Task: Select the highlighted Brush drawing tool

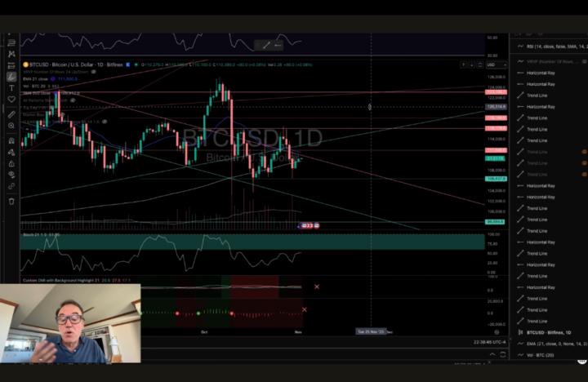Action: pos(11,77)
